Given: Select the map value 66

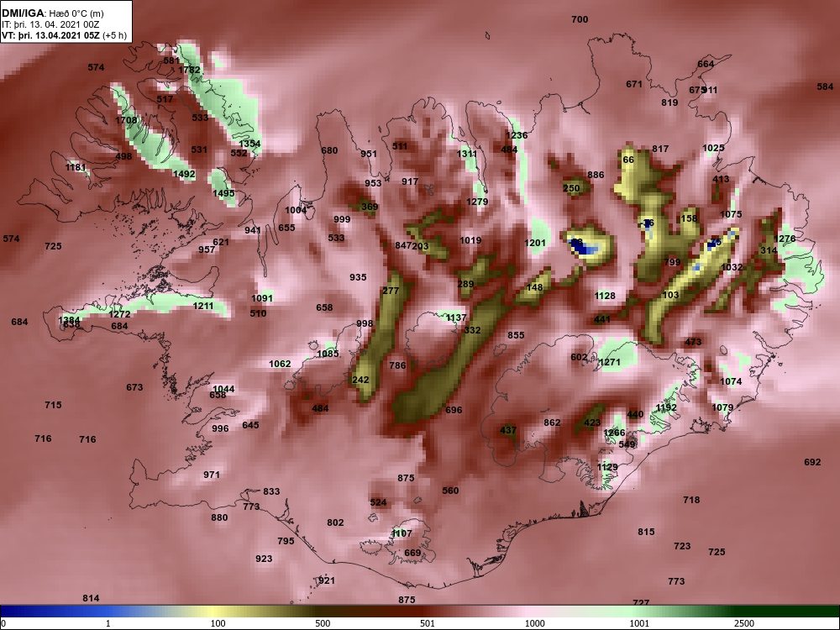Looking at the screenshot, I should [x=628, y=160].
